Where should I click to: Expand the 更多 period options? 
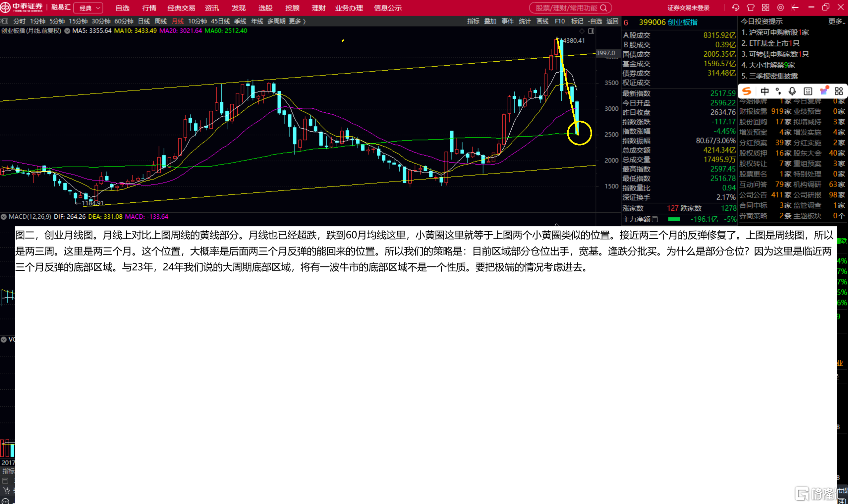(x=297, y=21)
